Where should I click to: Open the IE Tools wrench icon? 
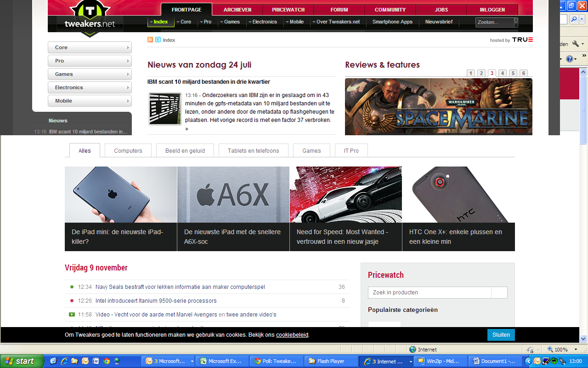point(575,44)
